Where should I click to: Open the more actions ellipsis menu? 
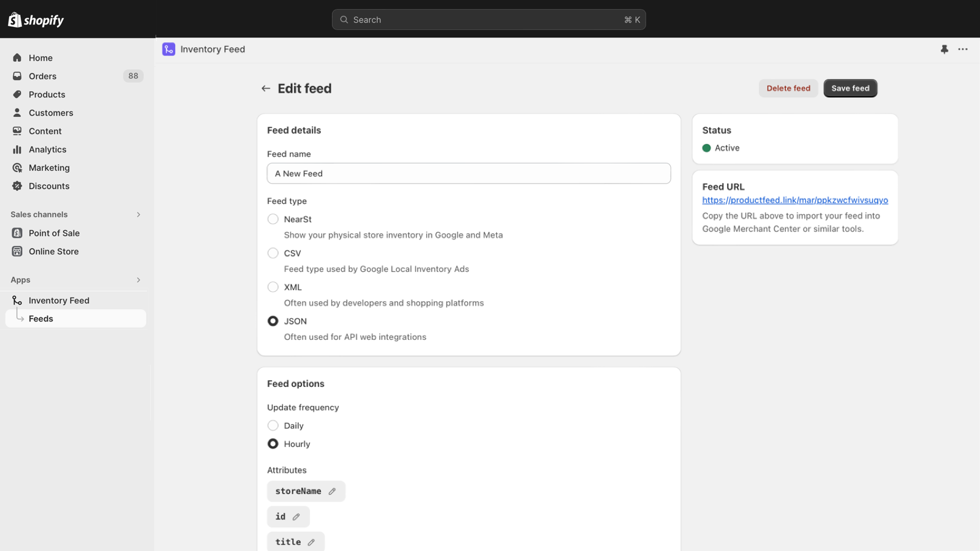962,49
